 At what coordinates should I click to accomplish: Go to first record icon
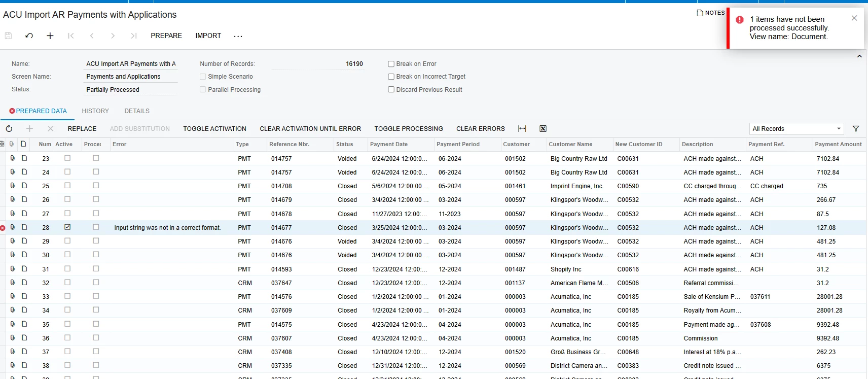pos(71,36)
